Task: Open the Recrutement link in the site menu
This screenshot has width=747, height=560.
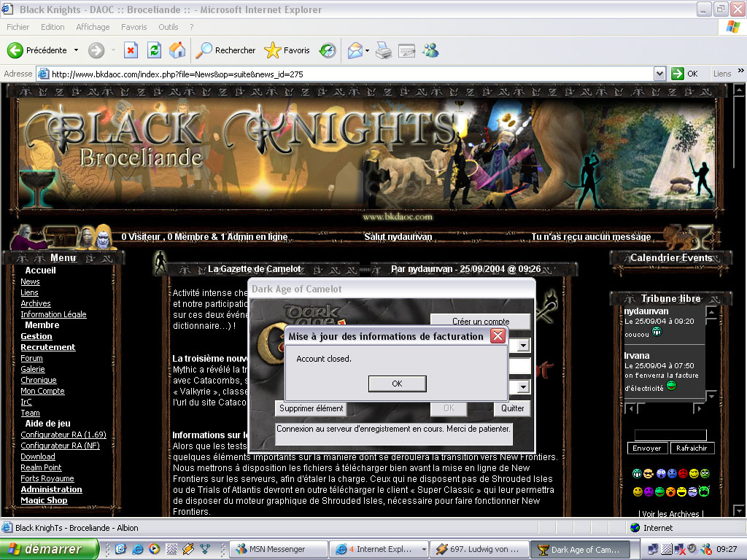Action: pos(47,347)
